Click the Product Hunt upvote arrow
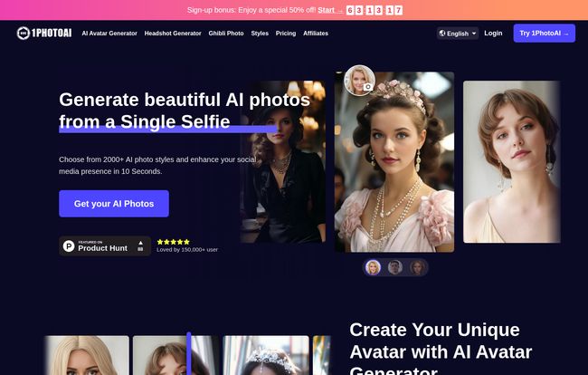Image resolution: width=588 pixels, height=375 pixels. [140, 244]
